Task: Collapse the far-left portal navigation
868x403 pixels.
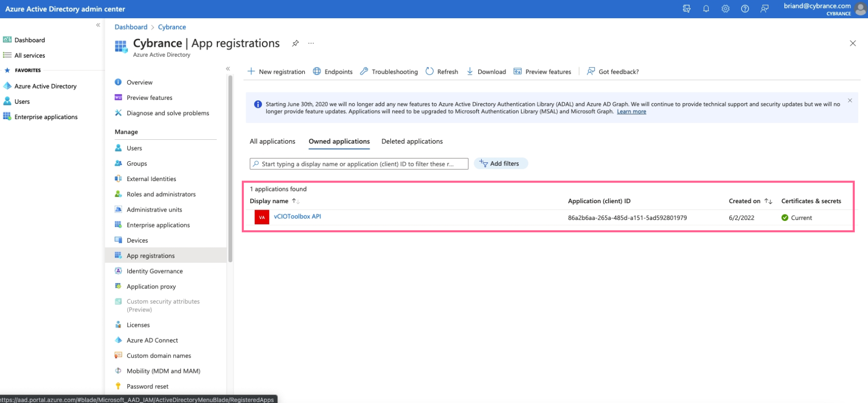Action: [x=98, y=25]
